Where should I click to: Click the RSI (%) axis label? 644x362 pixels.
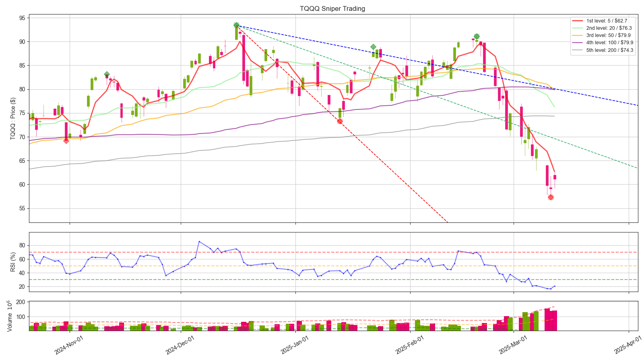13,262
